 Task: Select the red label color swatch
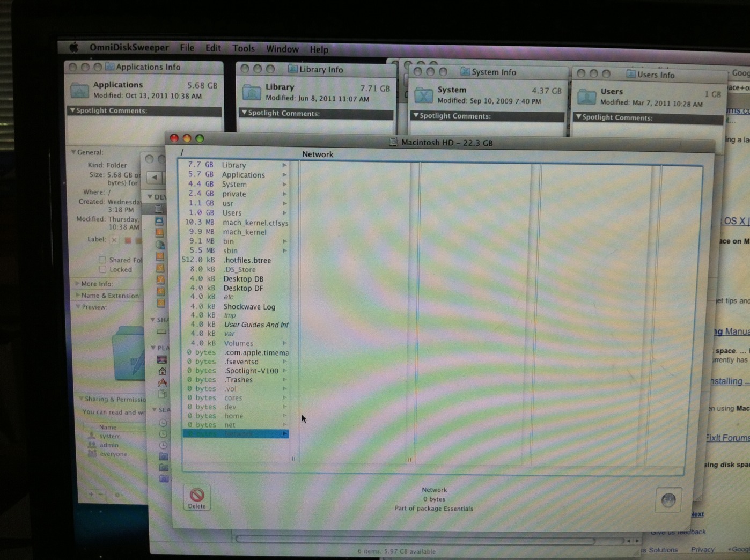click(x=128, y=240)
